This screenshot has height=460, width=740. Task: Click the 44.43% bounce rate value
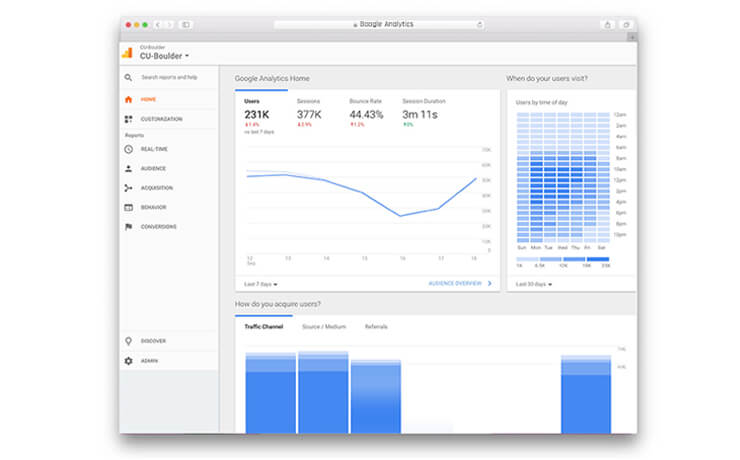click(x=366, y=115)
